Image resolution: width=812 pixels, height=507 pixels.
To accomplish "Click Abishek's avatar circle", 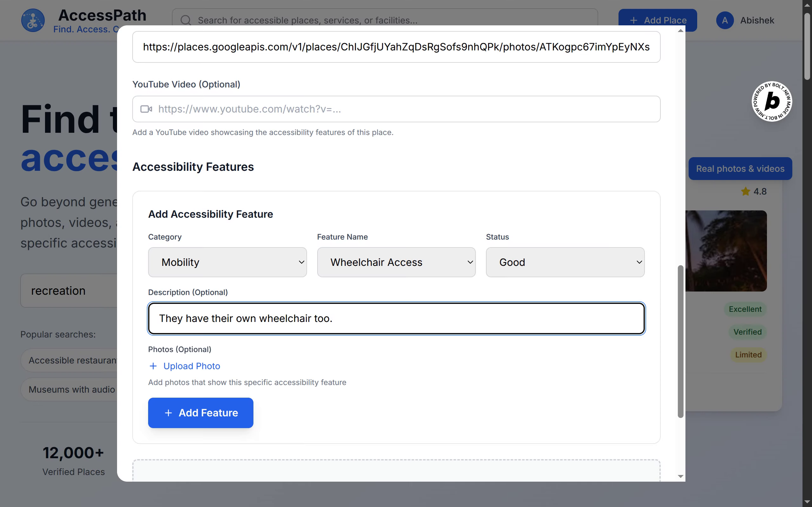I will pos(724,21).
